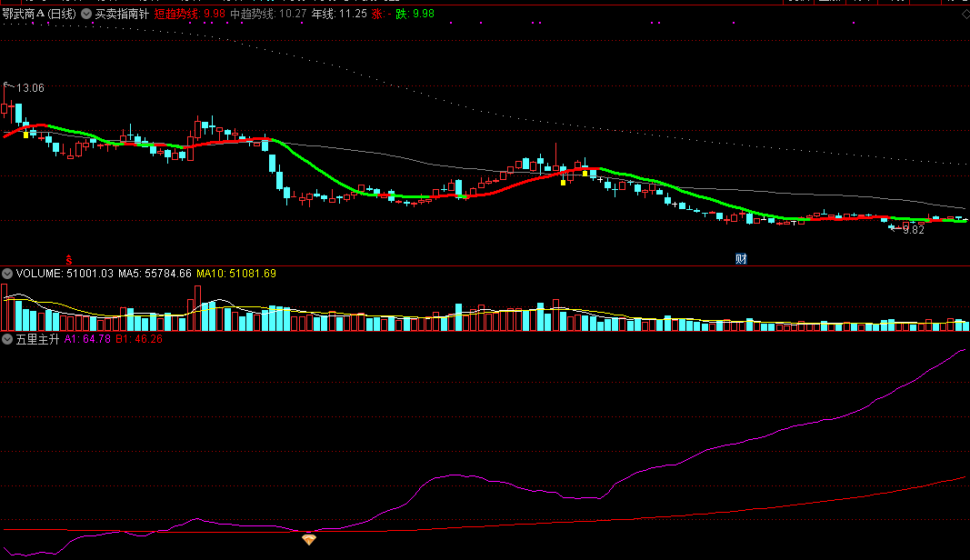Click the diamond icon in chart's top-right corner
The image size is (970, 560).
coord(965,14)
